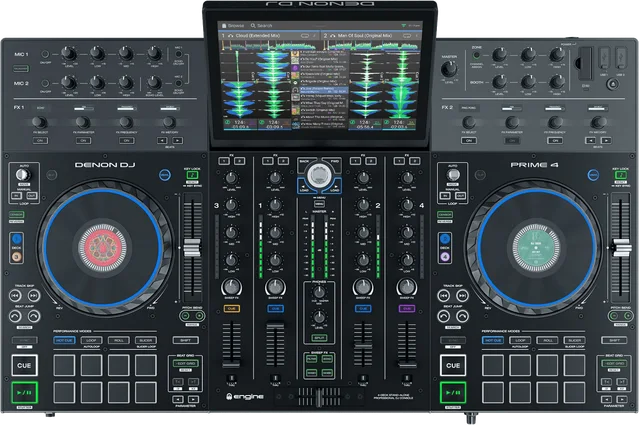Toggle CENSOR on the DENON DJ deck
Screen dimensions: 640x425
pyautogui.click(x=16, y=214)
